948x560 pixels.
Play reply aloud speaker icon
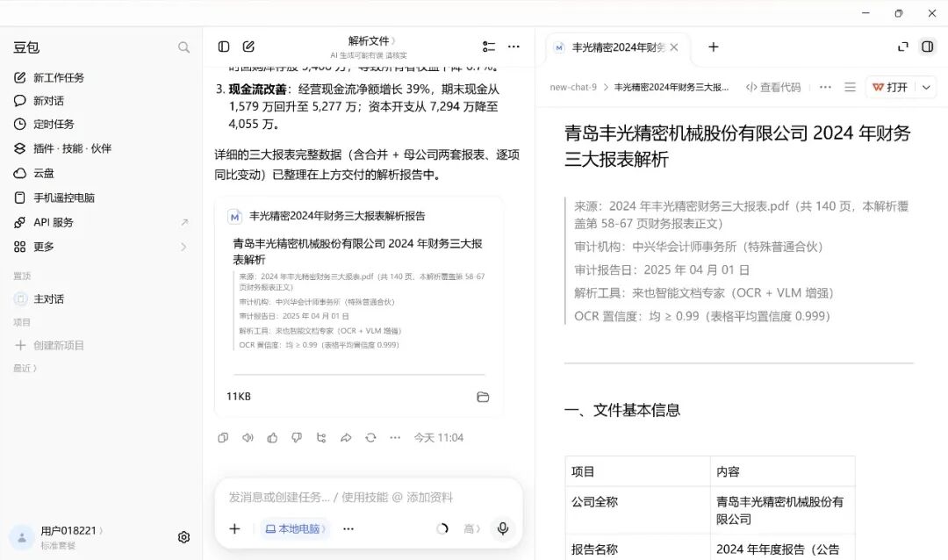click(248, 437)
